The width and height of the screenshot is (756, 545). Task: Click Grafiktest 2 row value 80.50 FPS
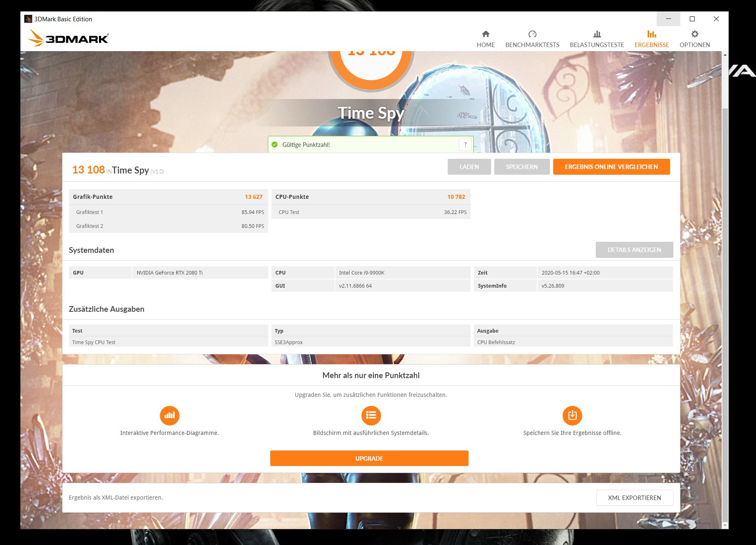pyautogui.click(x=253, y=226)
